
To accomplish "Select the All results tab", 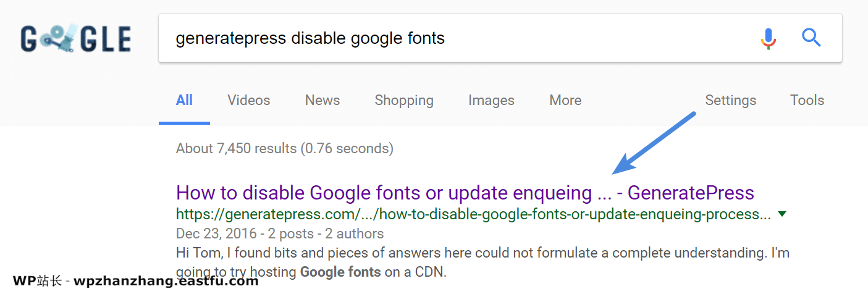I will coord(184,100).
